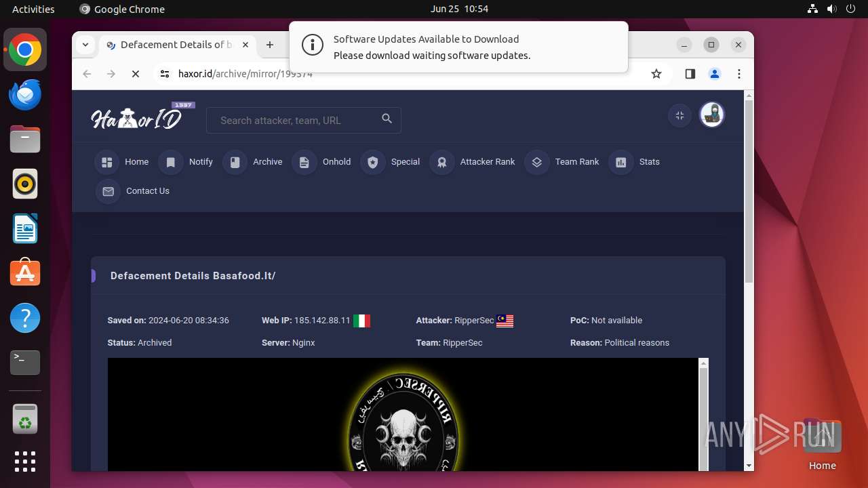Open the Archive book icon
This screenshot has height=488, width=868.
click(x=235, y=162)
